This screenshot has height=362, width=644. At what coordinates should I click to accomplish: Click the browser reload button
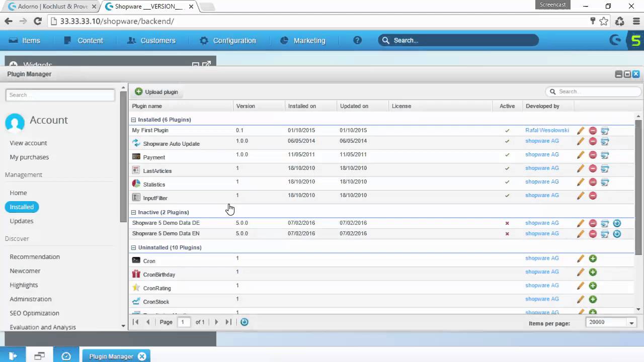tap(37, 21)
